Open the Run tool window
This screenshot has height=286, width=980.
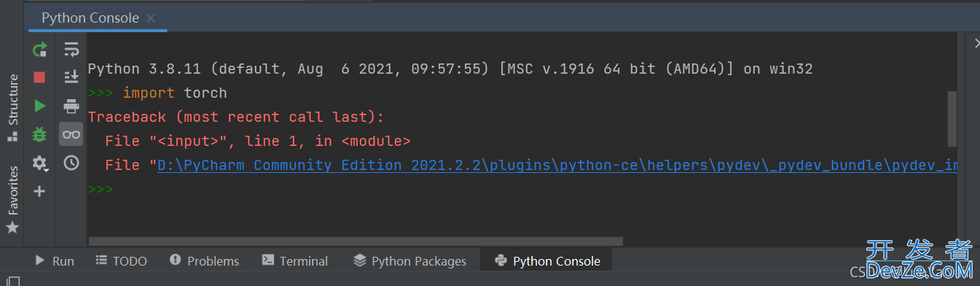(55, 260)
